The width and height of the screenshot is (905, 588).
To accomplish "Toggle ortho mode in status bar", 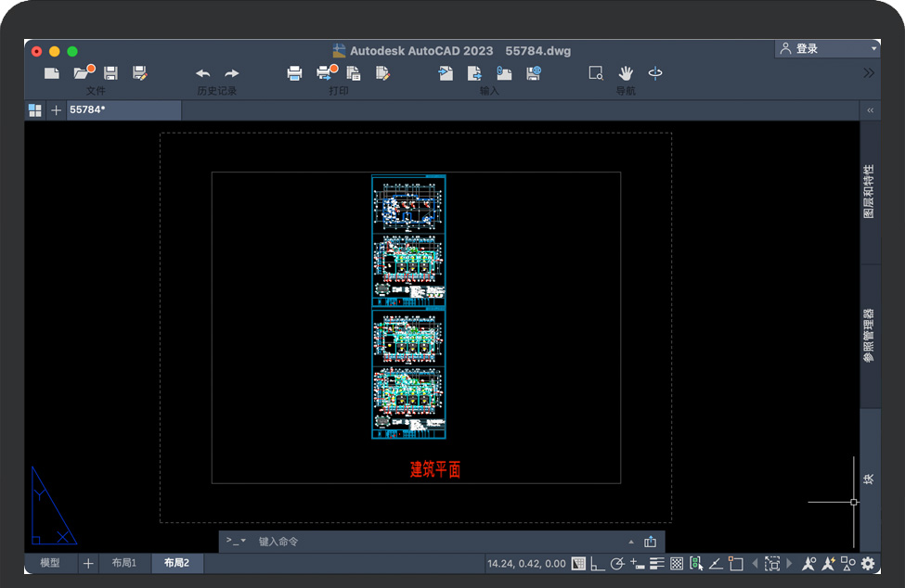I will tap(598, 563).
